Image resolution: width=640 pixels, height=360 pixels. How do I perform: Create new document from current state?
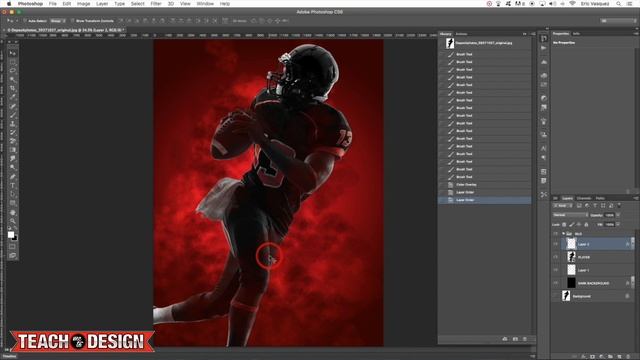pyautogui.click(x=505, y=339)
